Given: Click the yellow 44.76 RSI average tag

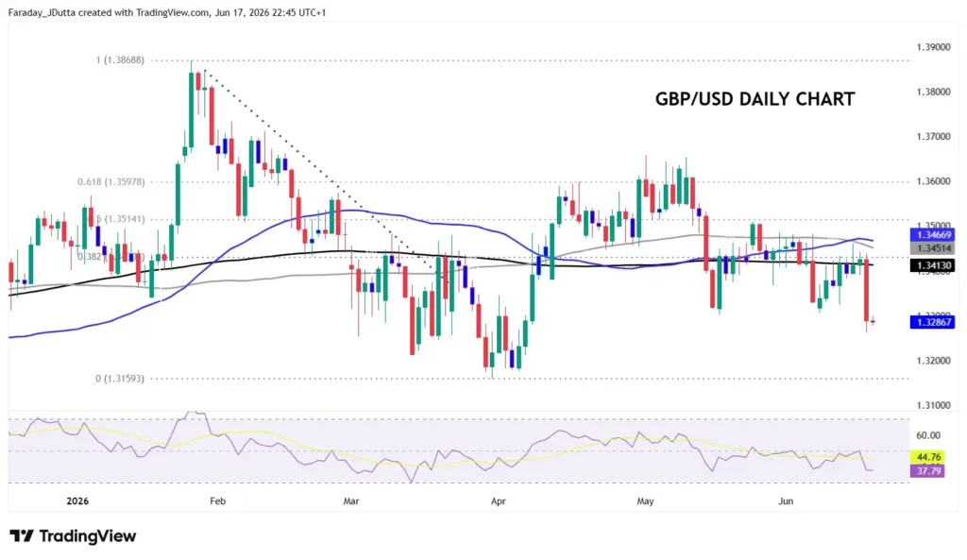Looking at the screenshot, I should tap(927, 457).
